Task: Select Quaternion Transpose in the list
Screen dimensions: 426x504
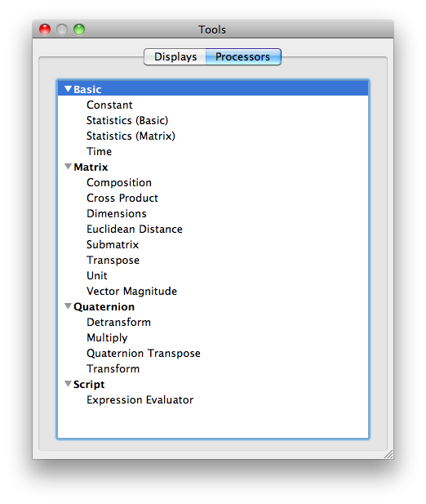Action: (x=144, y=353)
